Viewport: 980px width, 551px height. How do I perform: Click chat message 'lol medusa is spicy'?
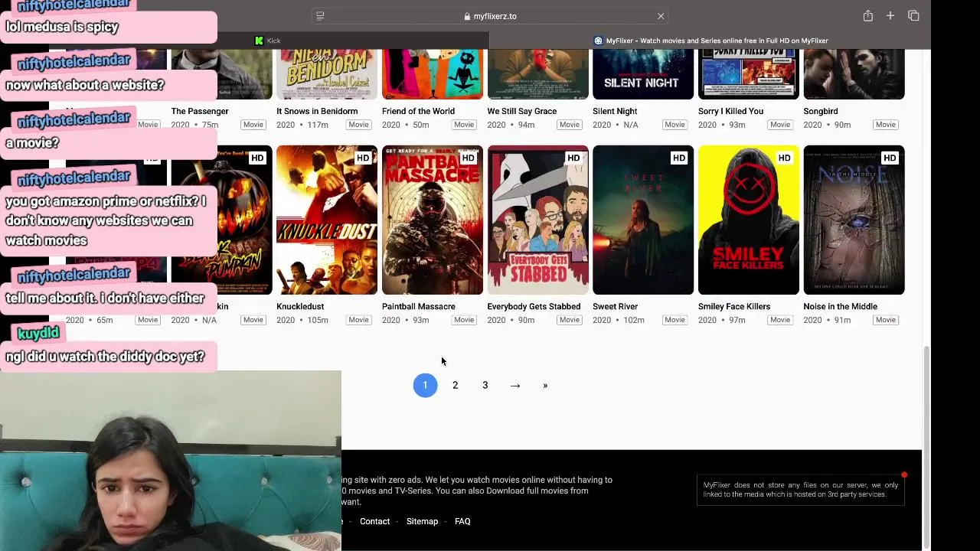[x=62, y=27]
